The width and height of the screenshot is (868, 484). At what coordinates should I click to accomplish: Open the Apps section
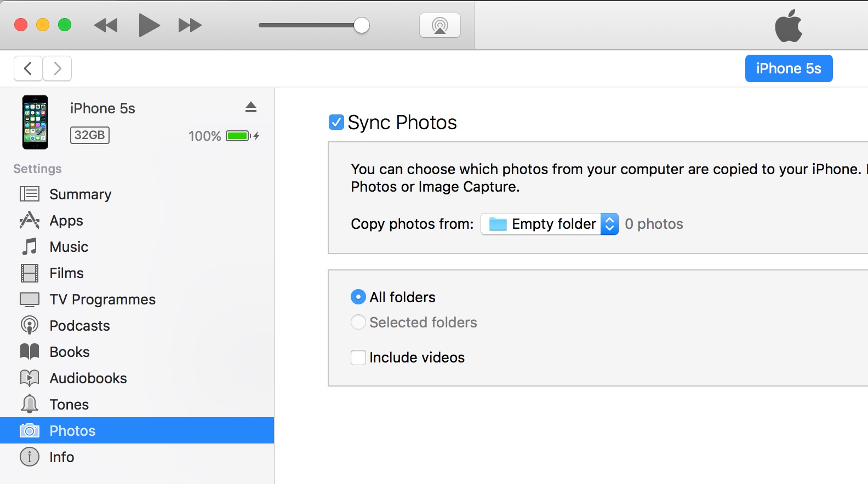click(x=66, y=221)
